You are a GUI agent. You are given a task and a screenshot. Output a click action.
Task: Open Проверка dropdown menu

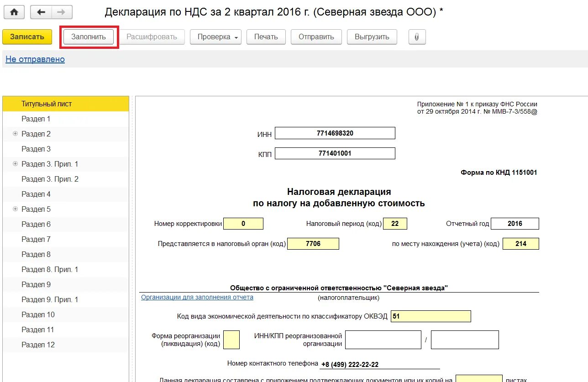pyautogui.click(x=216, y=37)
